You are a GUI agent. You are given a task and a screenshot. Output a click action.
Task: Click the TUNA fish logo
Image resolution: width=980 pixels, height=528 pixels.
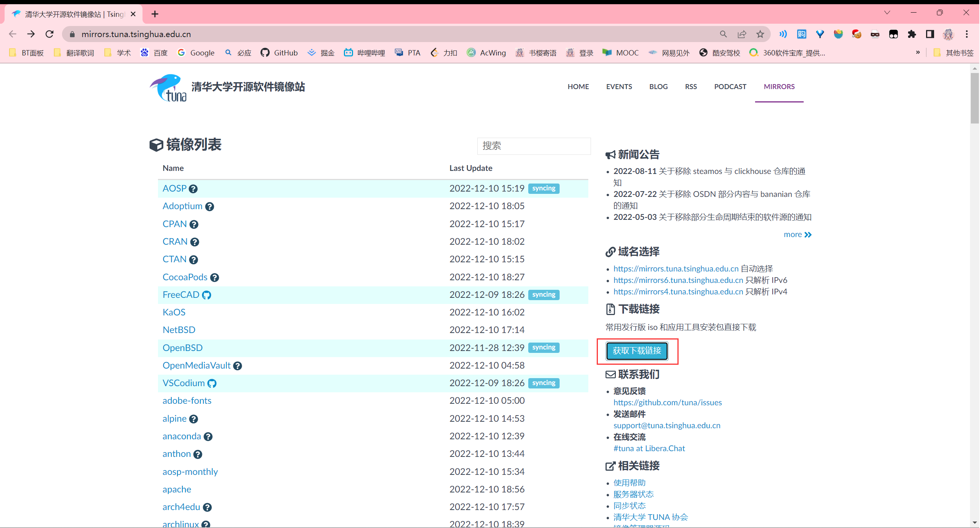point(168,88)
